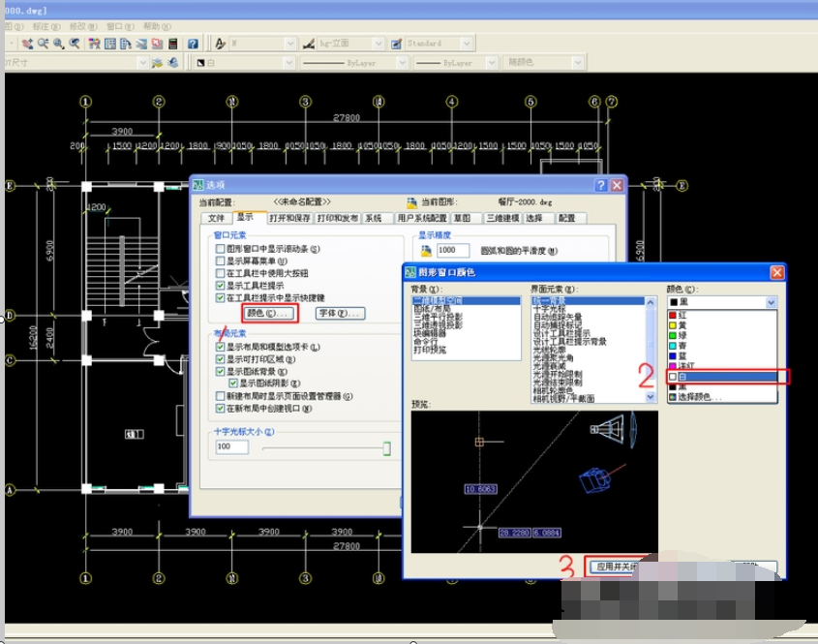
Task: Click the Pan realtime toolbar icon
Action: pyautogui.click(x=27, y=44)
